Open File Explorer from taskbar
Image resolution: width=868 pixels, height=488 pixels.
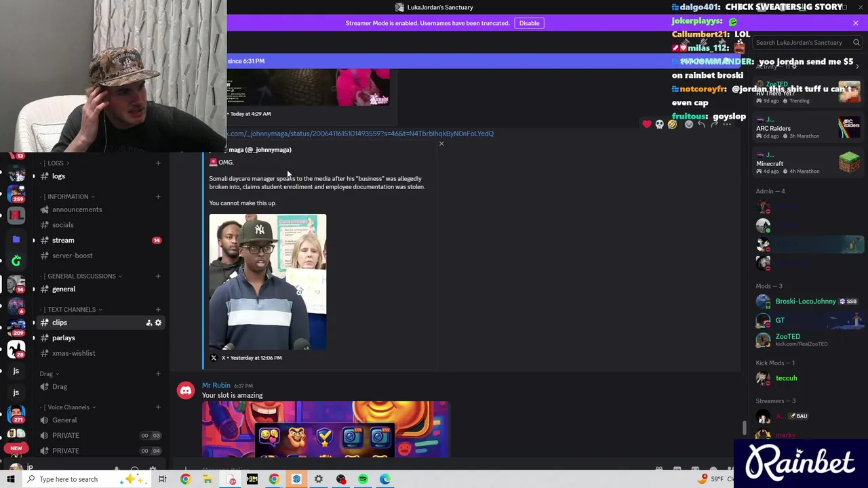[208, 479]
